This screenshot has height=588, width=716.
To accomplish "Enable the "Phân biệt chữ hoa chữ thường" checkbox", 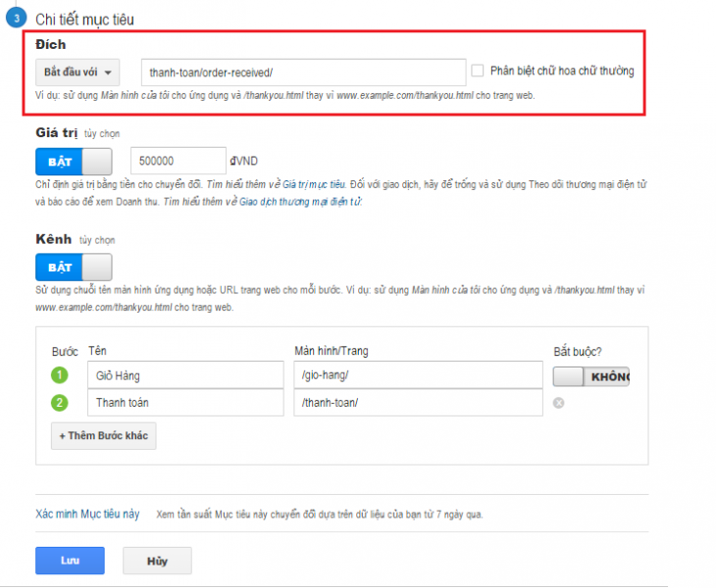I will point(478,71).
